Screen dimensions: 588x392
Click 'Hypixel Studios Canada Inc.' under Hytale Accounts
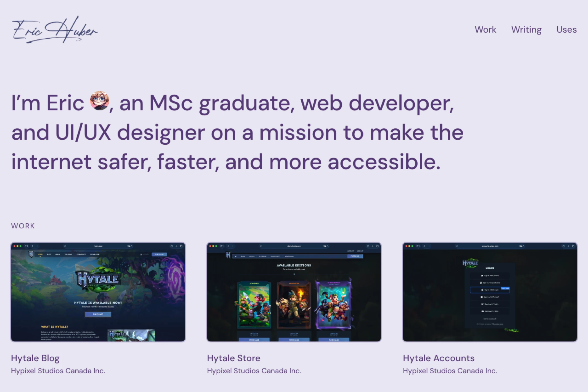tap(450, 371)
